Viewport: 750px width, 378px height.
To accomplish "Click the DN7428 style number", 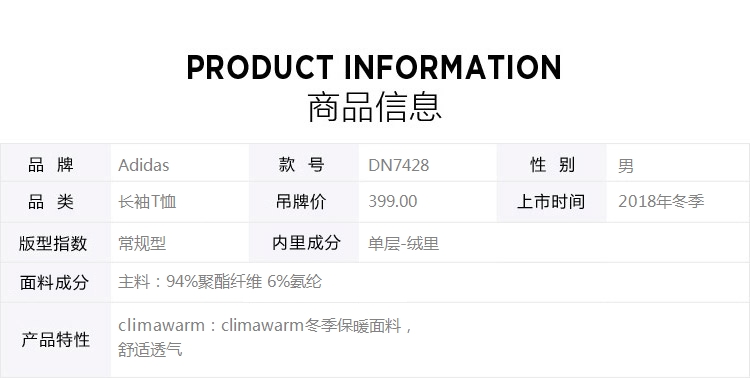I will (x=398, y=166).
